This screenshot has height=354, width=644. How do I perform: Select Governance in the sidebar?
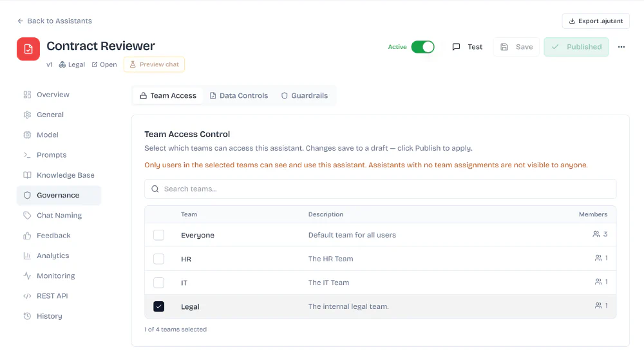(59, 195)
